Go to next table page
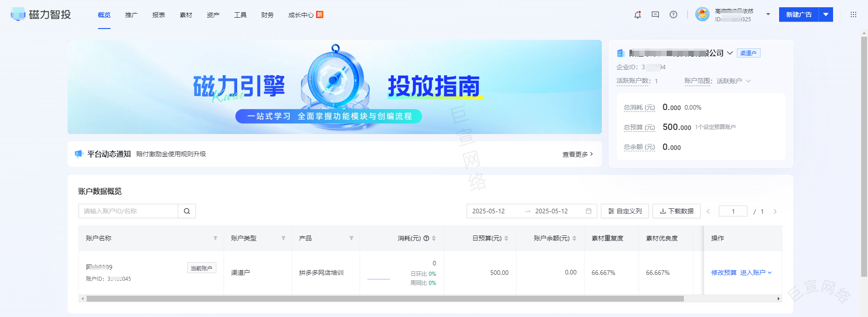Image resolution: width=868 pixels, height=317 pixels. [x=775, y=211]
